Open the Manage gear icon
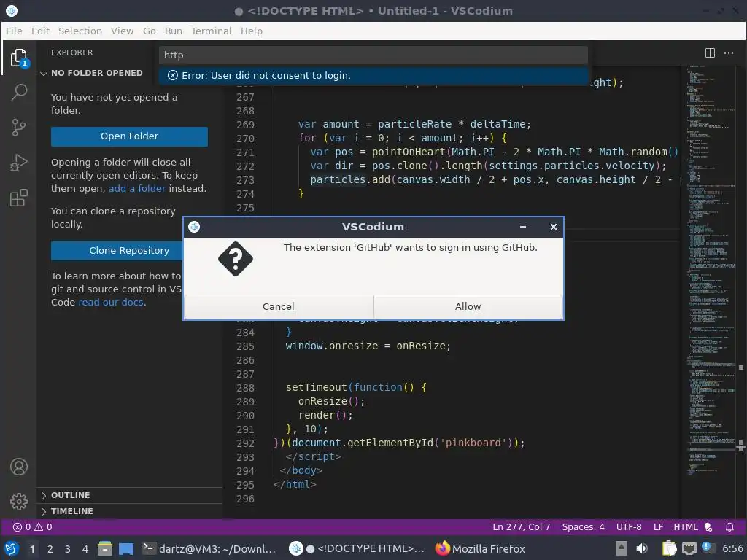Viewport: 747px width, 560px height. tap(18, 502)
